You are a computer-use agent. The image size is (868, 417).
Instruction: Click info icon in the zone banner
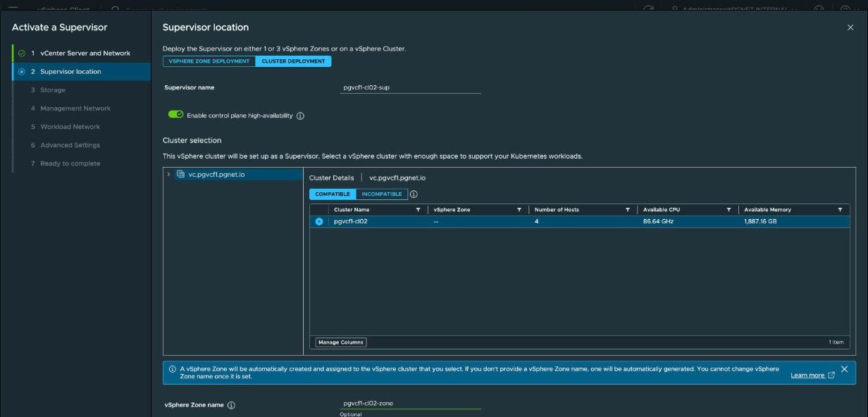[173, 369]
